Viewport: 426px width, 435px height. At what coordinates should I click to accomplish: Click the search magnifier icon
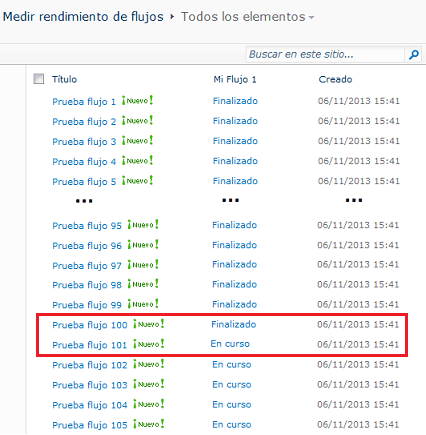pyautogui.click(x=414, y=54)
